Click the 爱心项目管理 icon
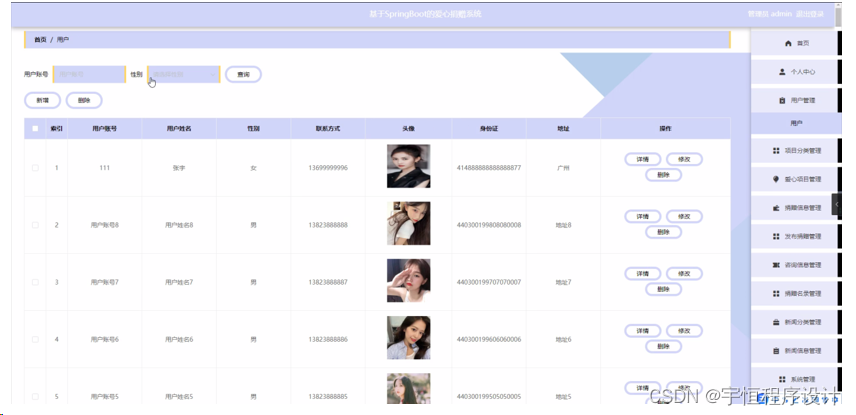Image resolution: width=856 pixels, height=415 pixels. (x=776, y=179)
